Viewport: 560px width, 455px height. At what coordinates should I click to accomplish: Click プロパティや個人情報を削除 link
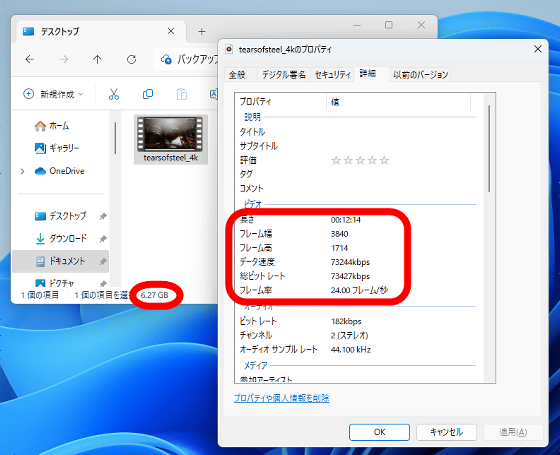[281, 398]
